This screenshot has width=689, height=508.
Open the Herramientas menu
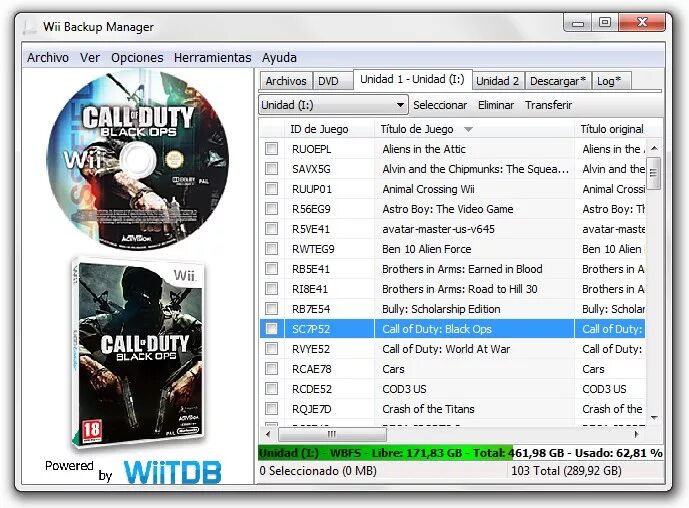pos(213,58)
